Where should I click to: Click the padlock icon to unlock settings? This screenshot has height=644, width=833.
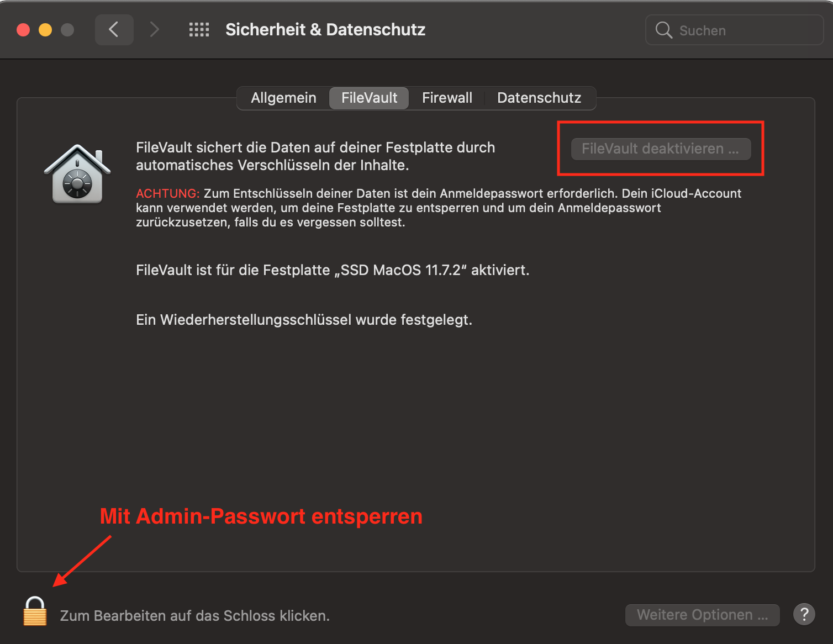pos(35,611)
